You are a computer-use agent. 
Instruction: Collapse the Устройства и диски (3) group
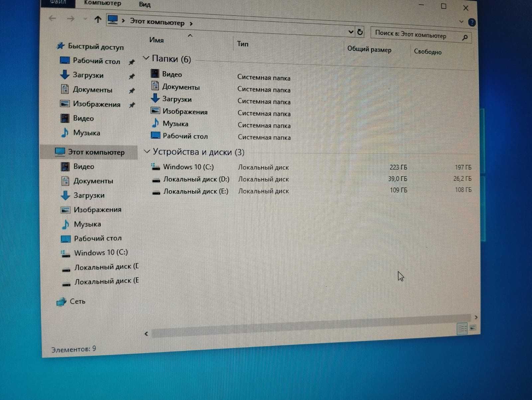[x=147, y=151]
